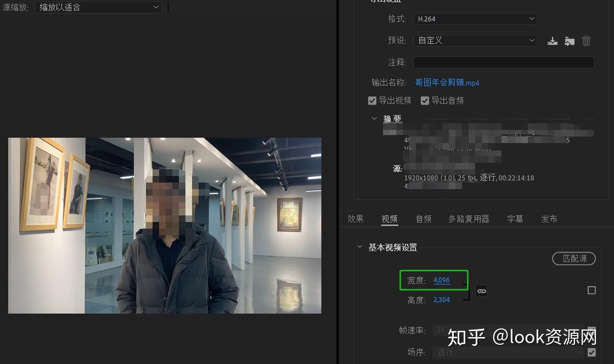Viewport: 614px width, 364px height.
Task: Open the 哥图年会剪辑.mp4 output name link
Action: (x=447, y=82)
